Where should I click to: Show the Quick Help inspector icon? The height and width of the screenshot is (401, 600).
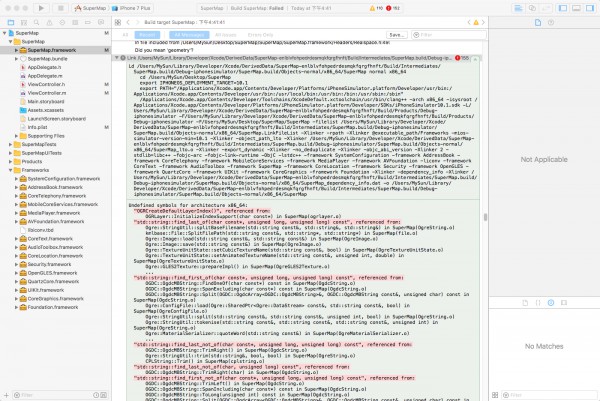tap(551, 23)
